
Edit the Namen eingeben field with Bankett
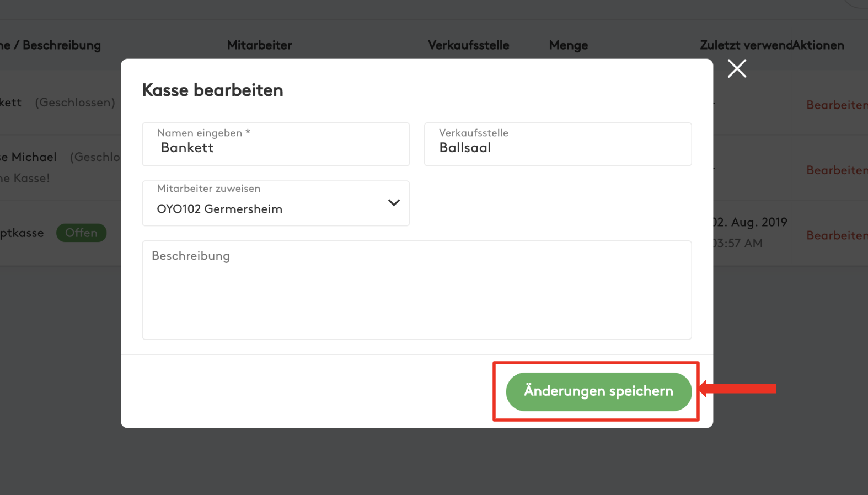point(276,144)
